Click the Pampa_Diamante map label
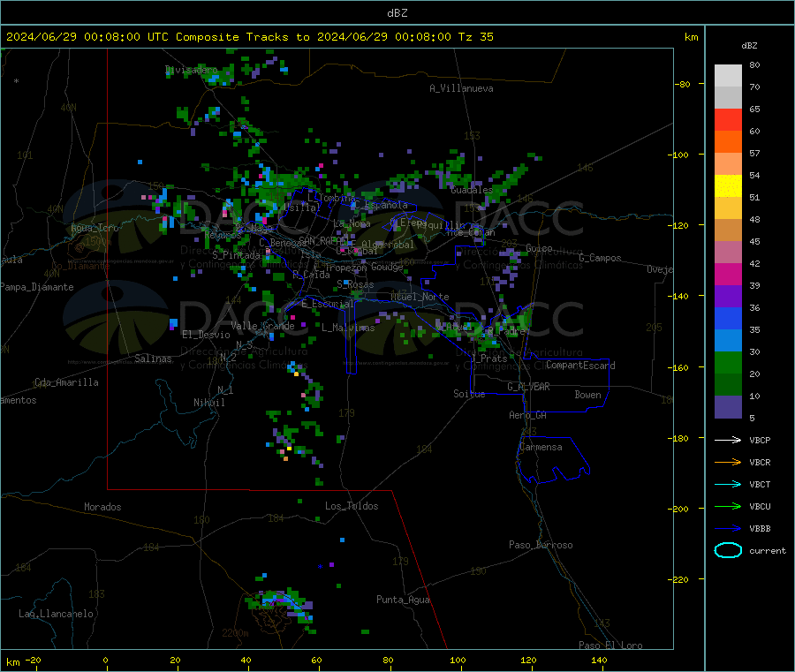 pyautogui.click(x=37, y=287)
